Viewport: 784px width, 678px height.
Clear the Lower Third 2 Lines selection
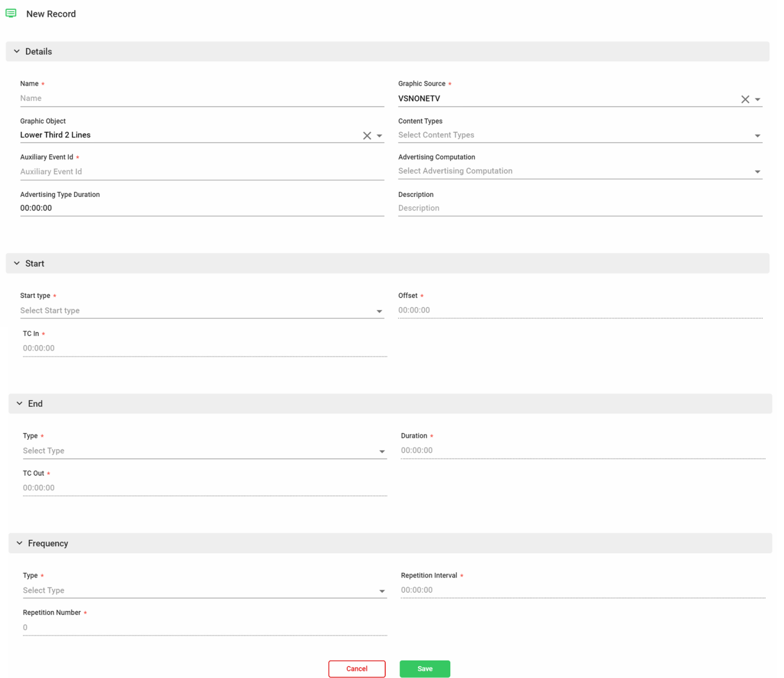coord(367,136)
